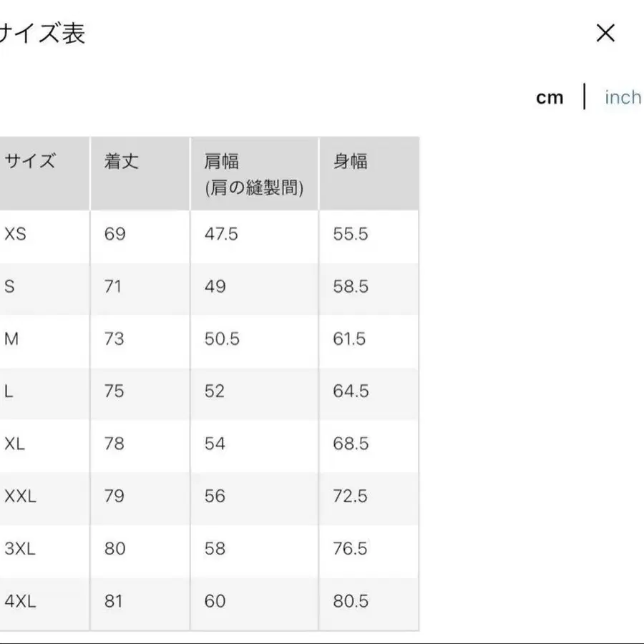Close the サイズ表 size chart modal
Image resolution: width=644 pixels, height=644 pixels.
(605, 33)
